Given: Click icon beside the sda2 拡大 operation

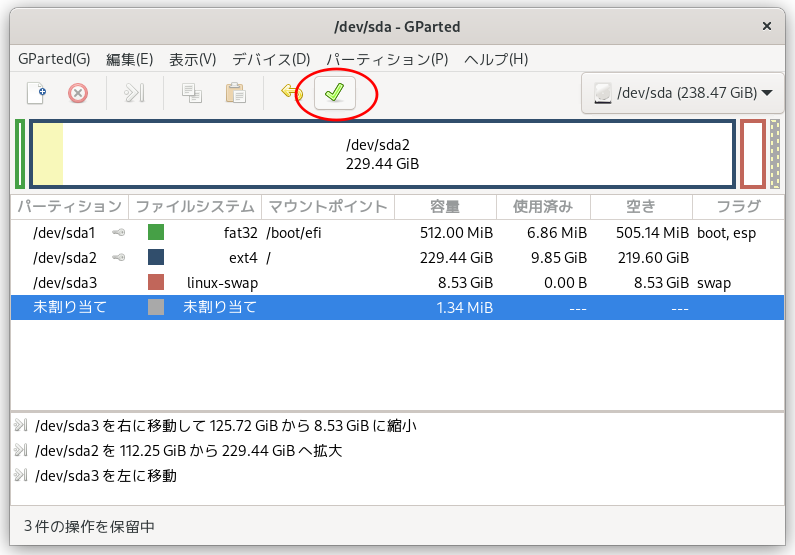Looking at the screenshot, I should coord(21,450).
